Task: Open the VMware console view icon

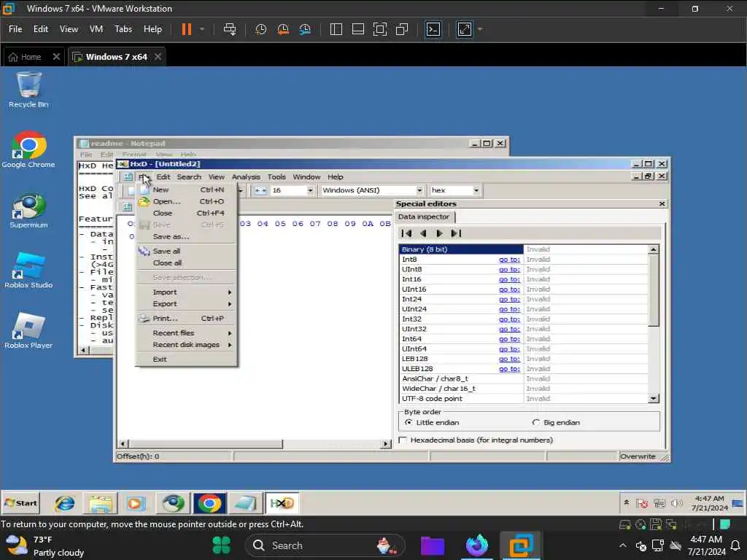Action: pos(433,29)
